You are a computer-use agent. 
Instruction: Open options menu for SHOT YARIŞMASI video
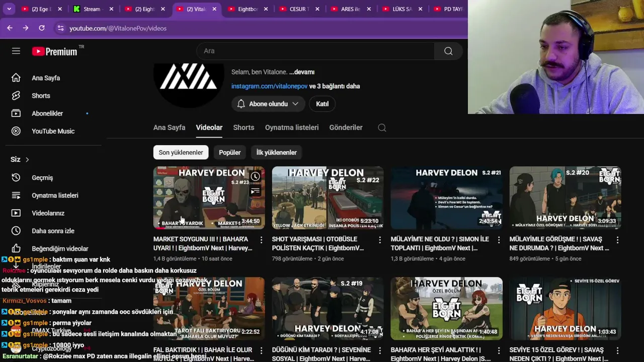tap(380, 240)
